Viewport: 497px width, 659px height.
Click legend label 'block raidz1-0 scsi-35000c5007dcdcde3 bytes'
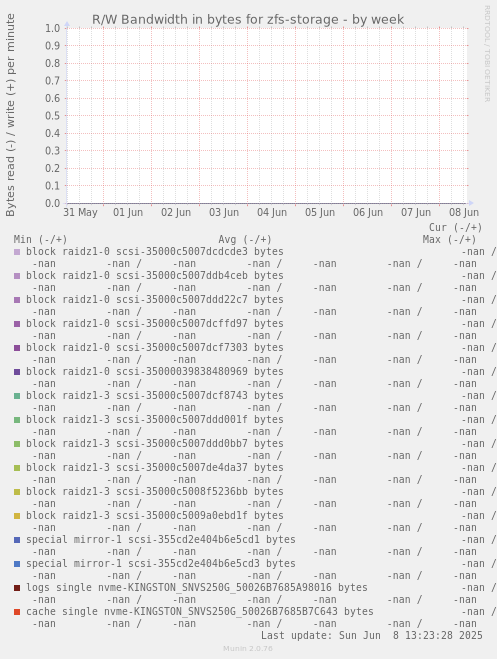click(x=155, y=252)
